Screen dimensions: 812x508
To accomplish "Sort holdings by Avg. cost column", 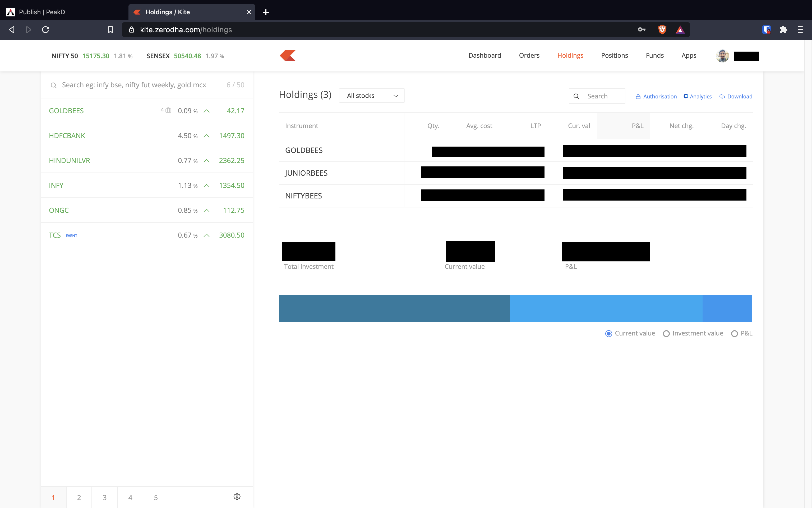I will [x=479, y=126].
